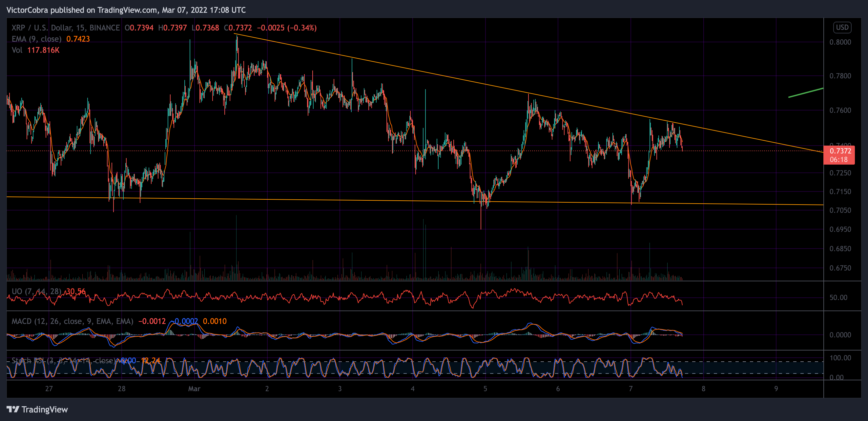This screenshot has width=868, height=421.
Task: Click date label 7 on time axis
Action: pyautogui.click(x=630, y=389)
